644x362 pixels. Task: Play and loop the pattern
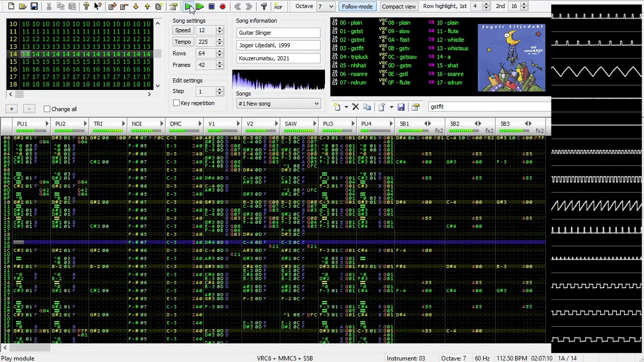coord(200,7)
